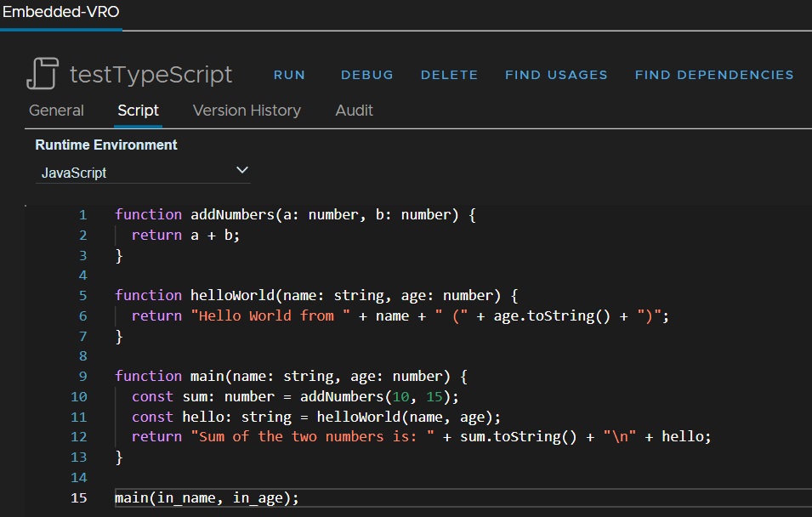Open the Version History tab
Viewport: 812px width, 517px height.
pyautogui.click(x=247, y=111)
